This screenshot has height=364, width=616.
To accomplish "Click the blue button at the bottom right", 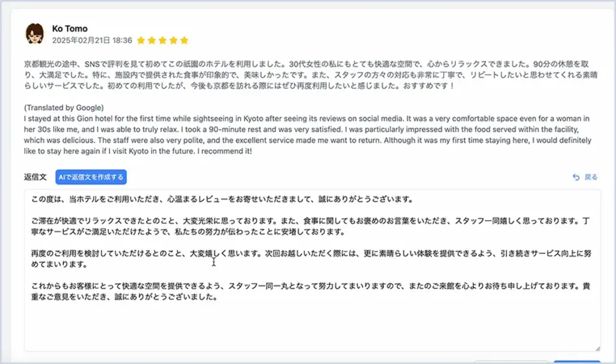I will coord(576,362).
